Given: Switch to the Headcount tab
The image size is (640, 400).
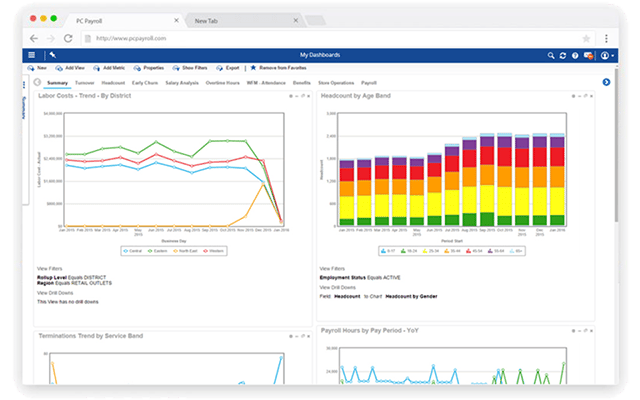Looking at the screenshot, I should click(x=113, y=83).
